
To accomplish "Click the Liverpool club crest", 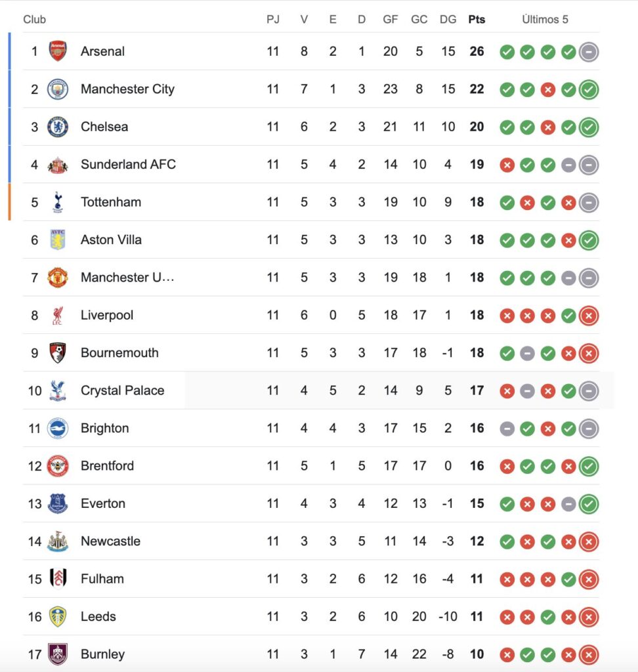I will tap(58, 316).
